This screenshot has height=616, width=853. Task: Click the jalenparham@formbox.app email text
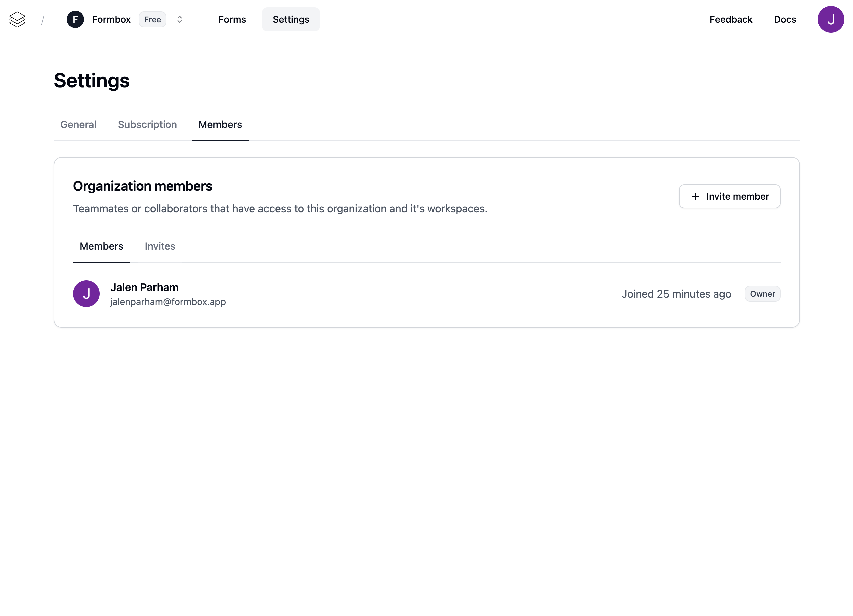168,302
